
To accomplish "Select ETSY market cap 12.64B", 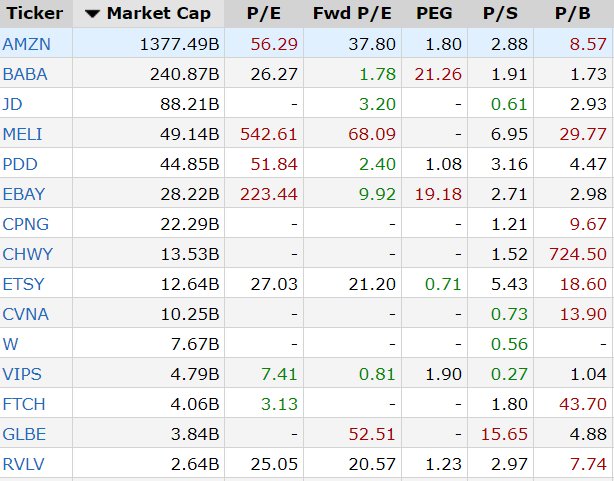I will click(190, 284).
